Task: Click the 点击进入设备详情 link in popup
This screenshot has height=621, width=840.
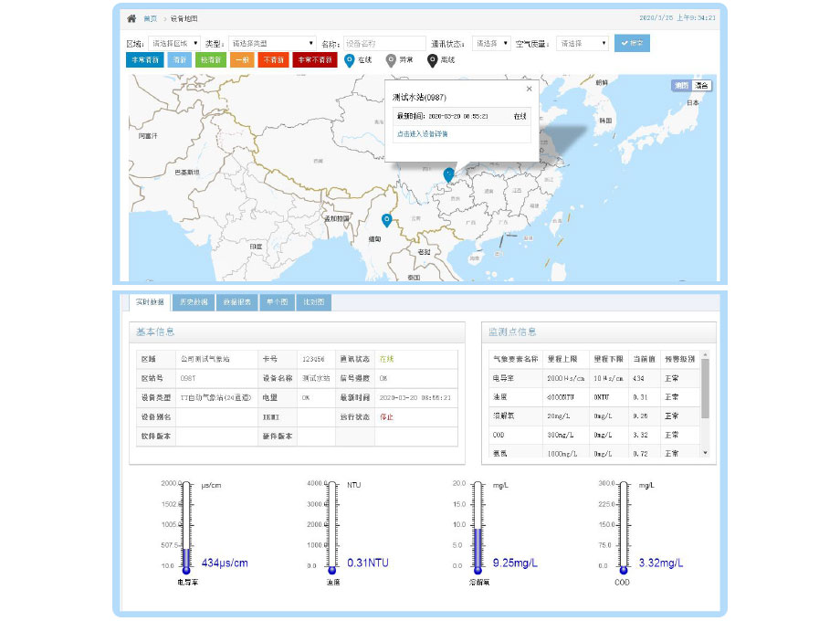Action: tap(422, 134)
